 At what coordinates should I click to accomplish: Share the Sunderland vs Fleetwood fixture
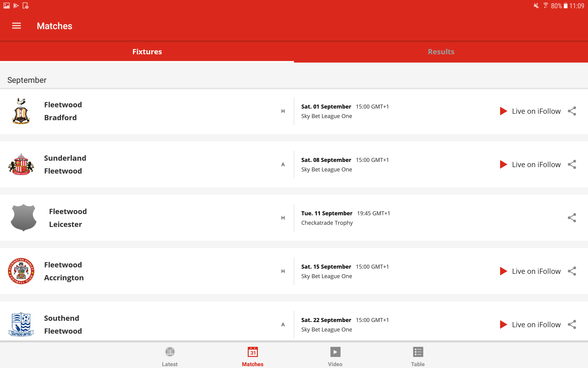pos(572,164)
